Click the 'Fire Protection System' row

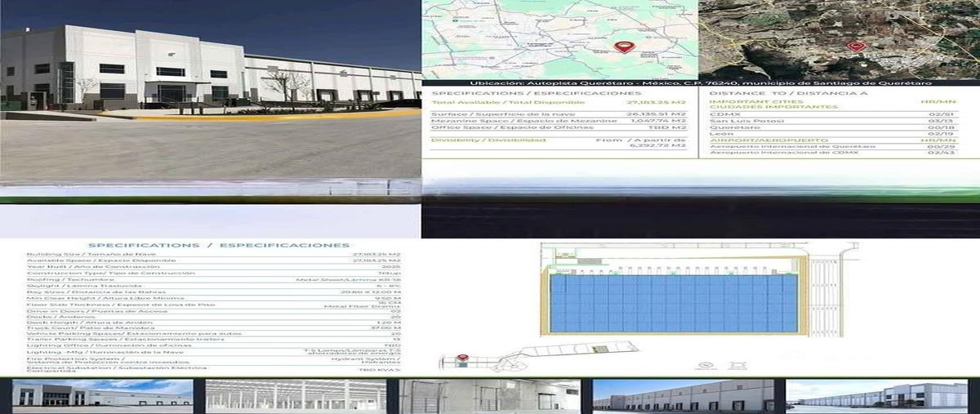(214, 360)
